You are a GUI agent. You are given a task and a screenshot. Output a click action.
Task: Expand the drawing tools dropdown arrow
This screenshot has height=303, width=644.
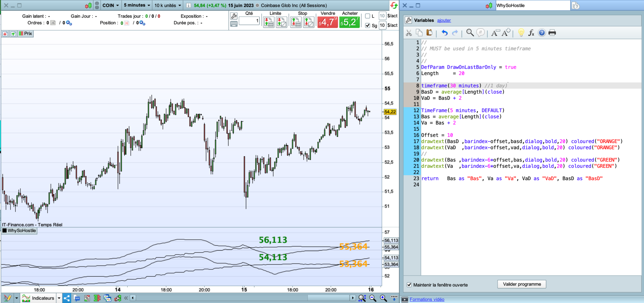point(16,298)
